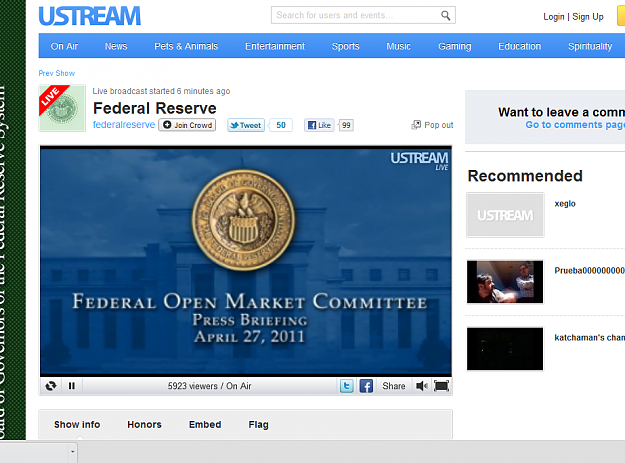
Task: Click the Join Crowd button
Action: 187,125
